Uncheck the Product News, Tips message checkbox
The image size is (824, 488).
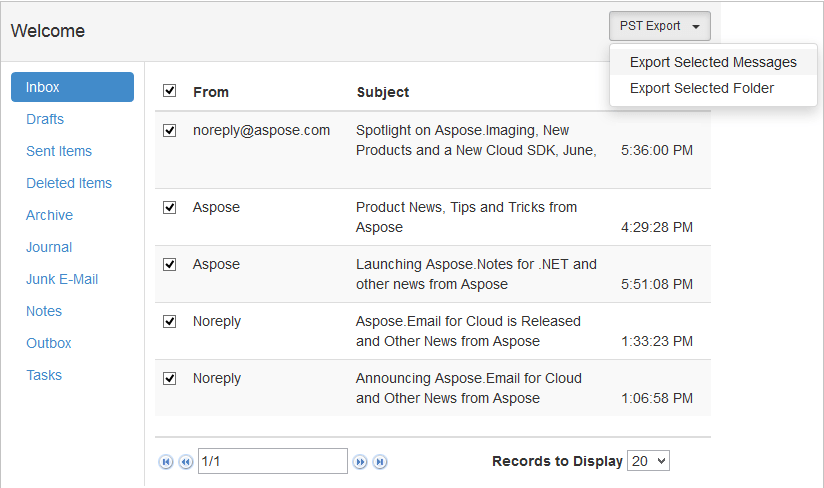169,207
